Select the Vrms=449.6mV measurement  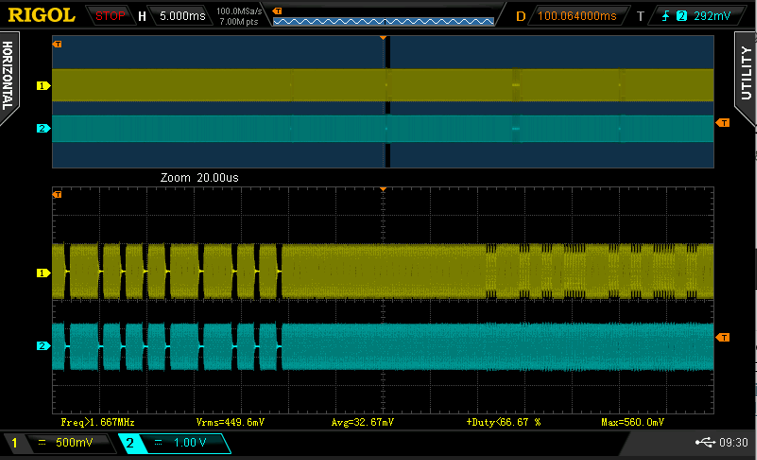click(230, 422)
